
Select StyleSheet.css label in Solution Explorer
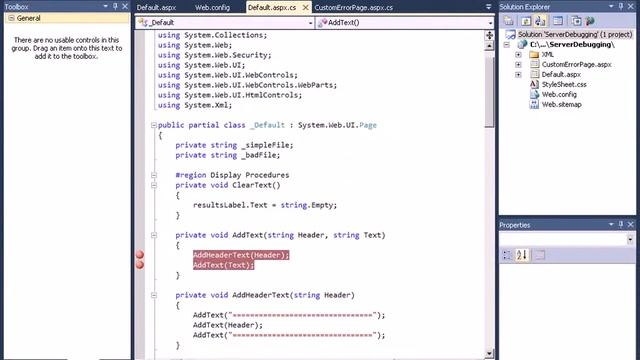click(564, 84)
